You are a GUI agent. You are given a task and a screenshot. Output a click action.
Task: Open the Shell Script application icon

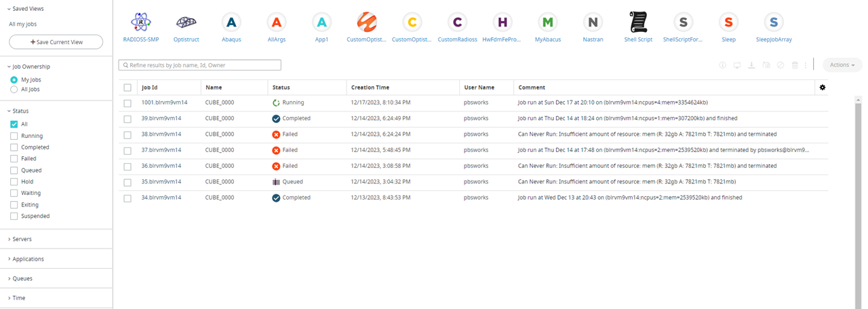click(638, 22)
